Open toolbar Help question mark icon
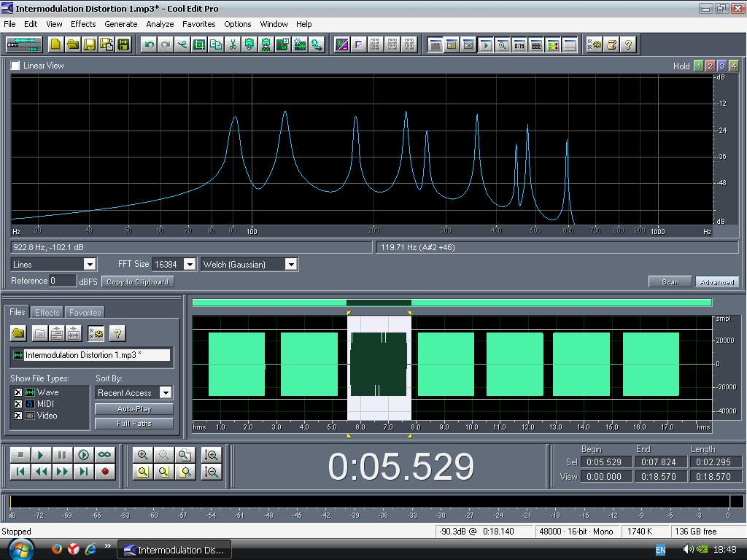 [x=628, y=44]
